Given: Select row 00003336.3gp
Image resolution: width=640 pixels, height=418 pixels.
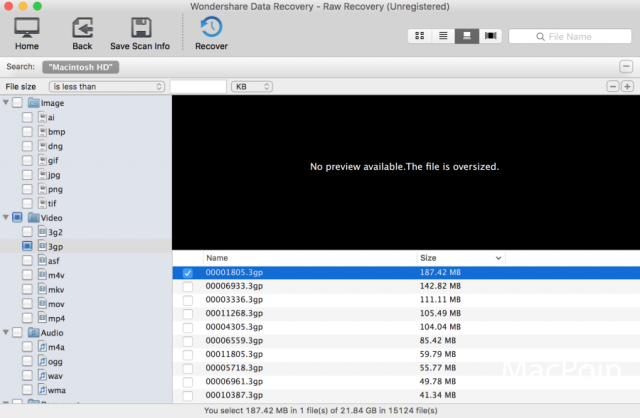Looking at the screenshot, I should pos(406,300).
